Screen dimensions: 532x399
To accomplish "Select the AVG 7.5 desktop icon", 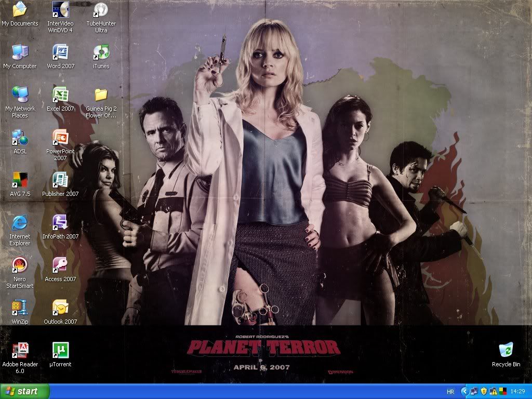I will click(20, 180).
